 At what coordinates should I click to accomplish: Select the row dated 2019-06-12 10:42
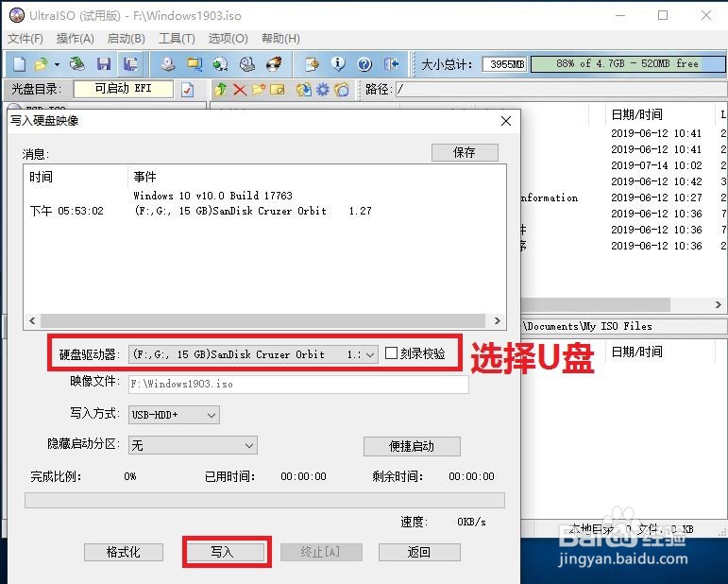point(656,181)
